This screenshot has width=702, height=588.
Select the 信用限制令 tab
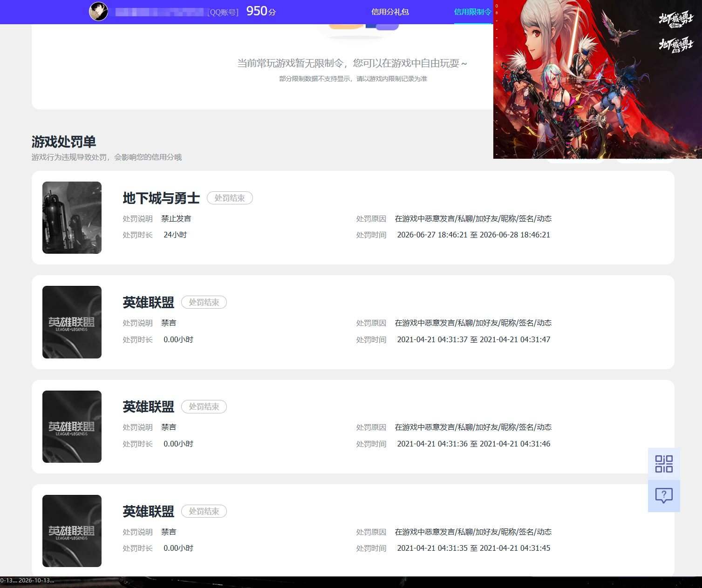(473, 12)
